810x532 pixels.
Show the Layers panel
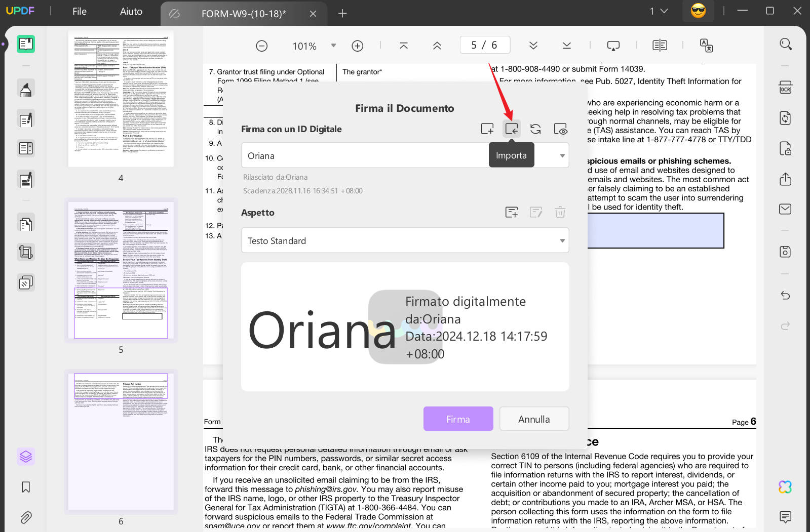pyautogui.click(x=26, y=457)
